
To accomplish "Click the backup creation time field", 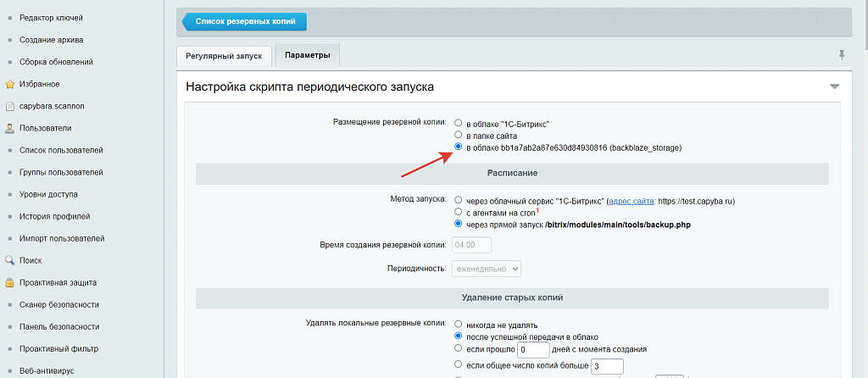I will 472,245.
